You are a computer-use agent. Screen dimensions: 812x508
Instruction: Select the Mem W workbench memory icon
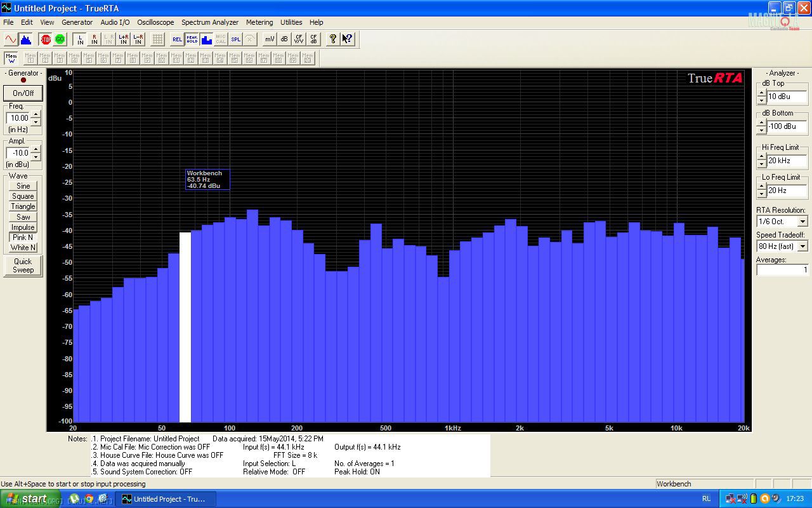[x=11, y=58]
